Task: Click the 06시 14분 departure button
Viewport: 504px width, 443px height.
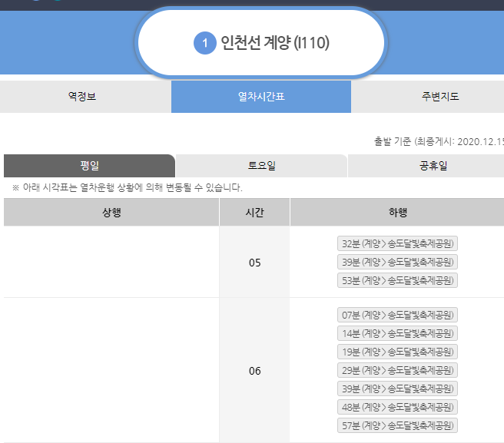Action: [x=398, y=333]
